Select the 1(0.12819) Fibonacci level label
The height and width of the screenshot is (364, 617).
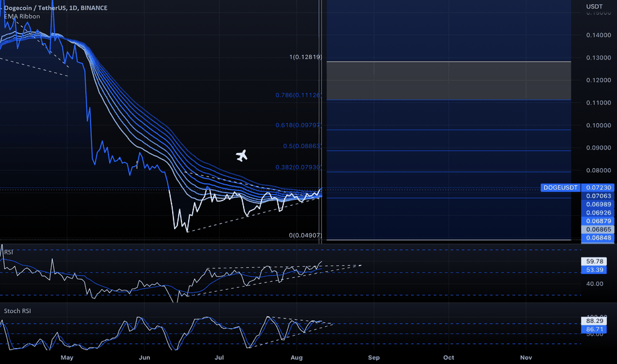pos(305,57)
